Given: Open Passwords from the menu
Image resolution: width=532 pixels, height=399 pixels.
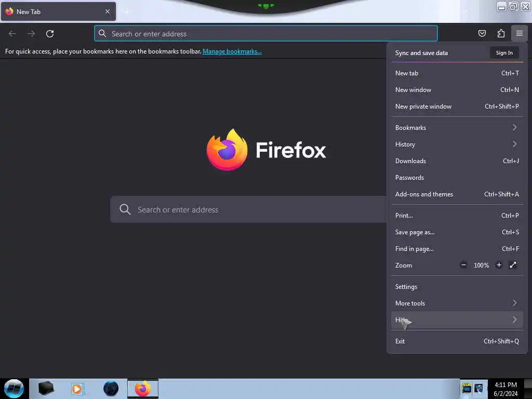Looking at the screenshot, I should [x=457, y=178].
